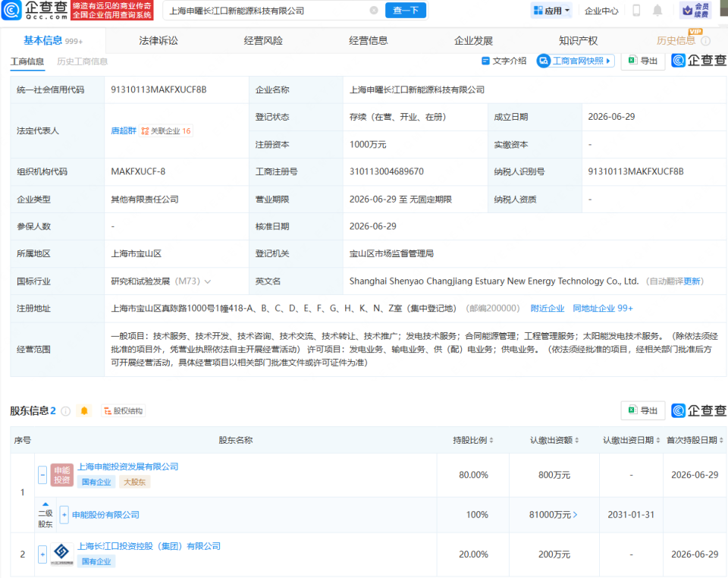Expand the 国标行业 M73 chevron
Screen dimensions: 728x578
[x=208, y=282]
